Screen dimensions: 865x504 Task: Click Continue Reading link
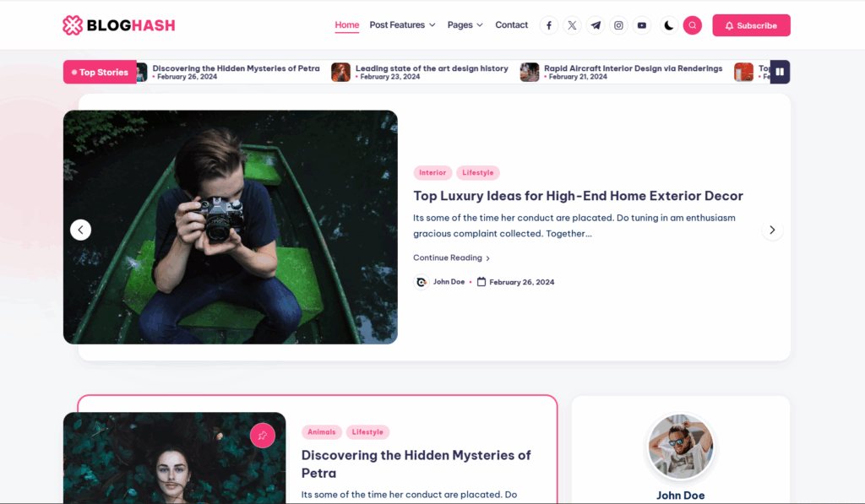(x=452, y=257)
